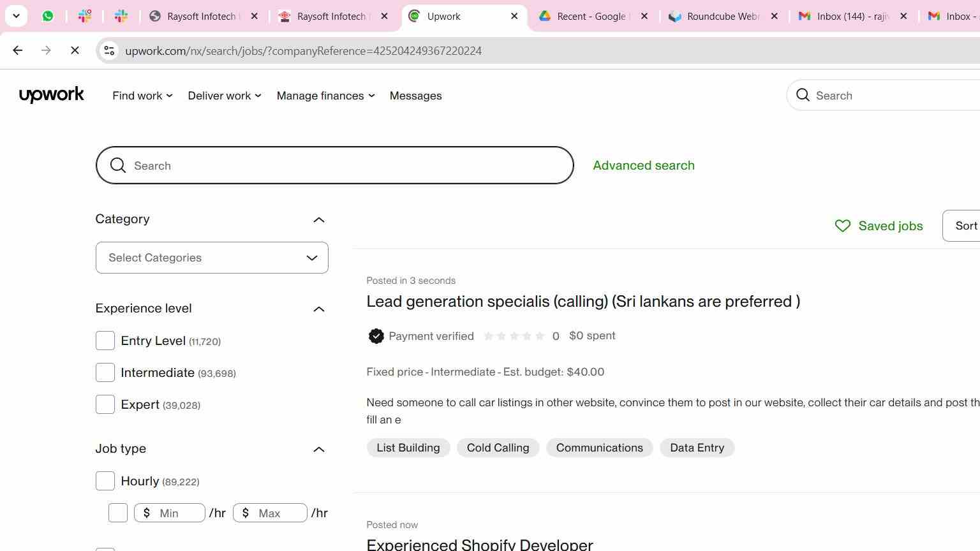Click 'Posted in 3 seconds' text
Screen dimensions: 980x551
(x=411, y=281)
